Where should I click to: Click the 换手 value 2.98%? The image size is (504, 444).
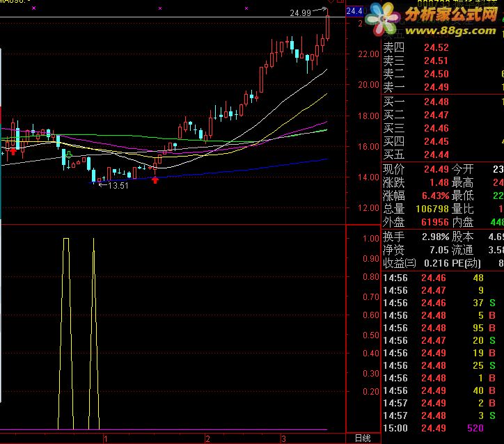coord(435,237)
